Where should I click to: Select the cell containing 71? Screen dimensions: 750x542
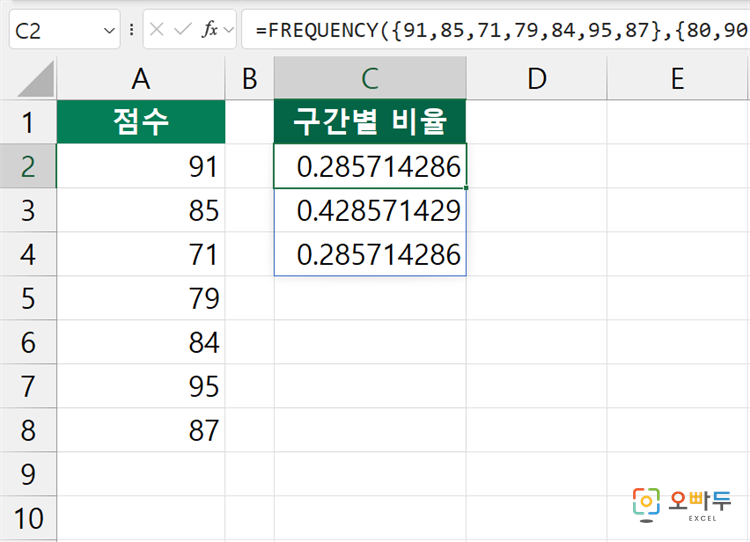tap(141, 254)
